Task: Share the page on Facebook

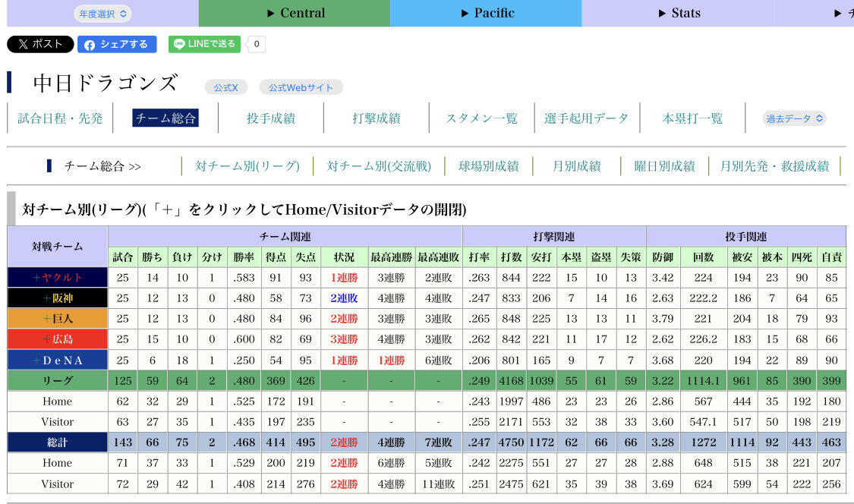Action: coord(117,44)
